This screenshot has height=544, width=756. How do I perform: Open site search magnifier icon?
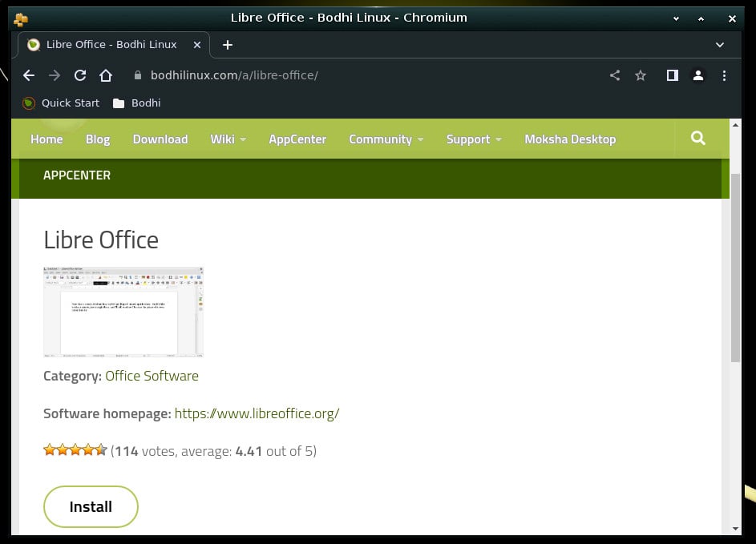(697, 139)
